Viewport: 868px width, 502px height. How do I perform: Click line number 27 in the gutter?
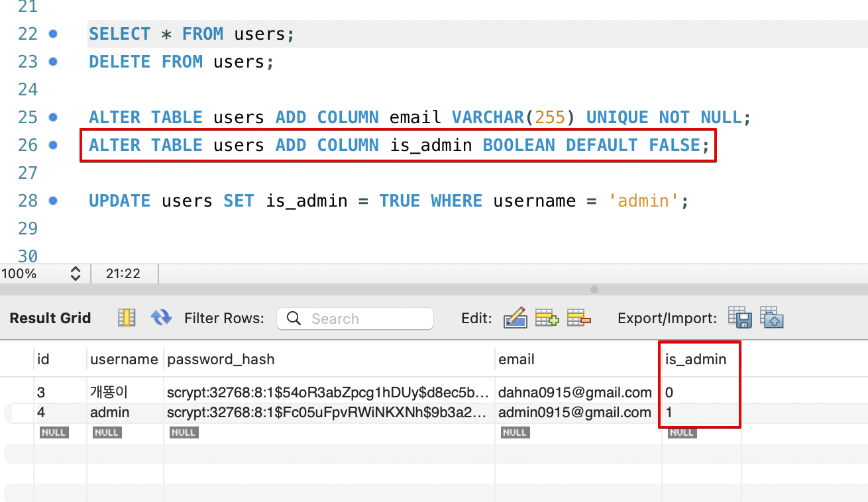[28, 173]
